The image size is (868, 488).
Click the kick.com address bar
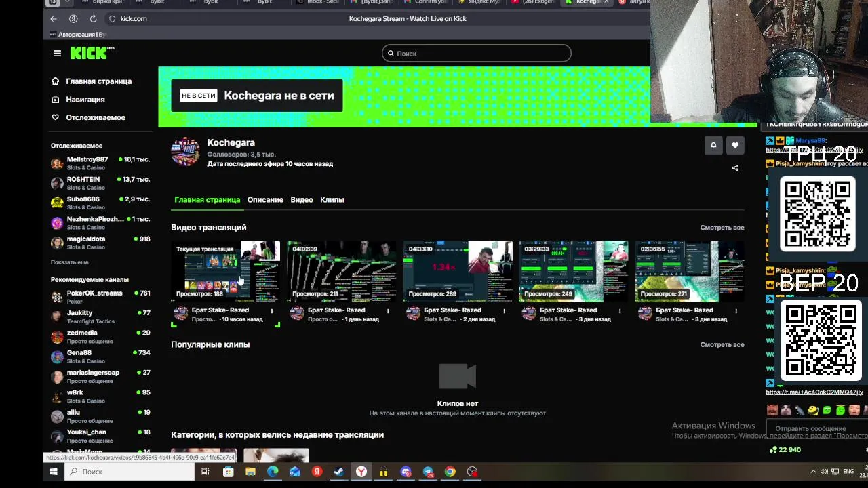click(134, 19)
